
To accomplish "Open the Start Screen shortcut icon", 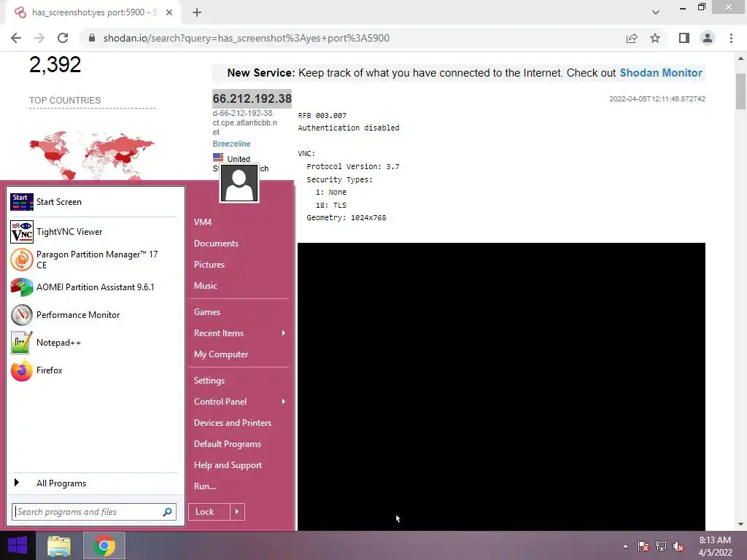I will (21, 202).
